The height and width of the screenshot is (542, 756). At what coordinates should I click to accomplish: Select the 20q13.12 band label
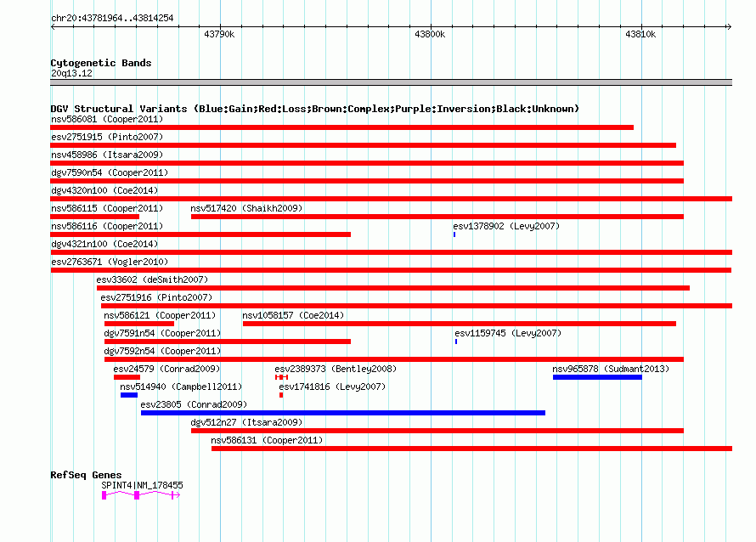[x=71, y=73]
